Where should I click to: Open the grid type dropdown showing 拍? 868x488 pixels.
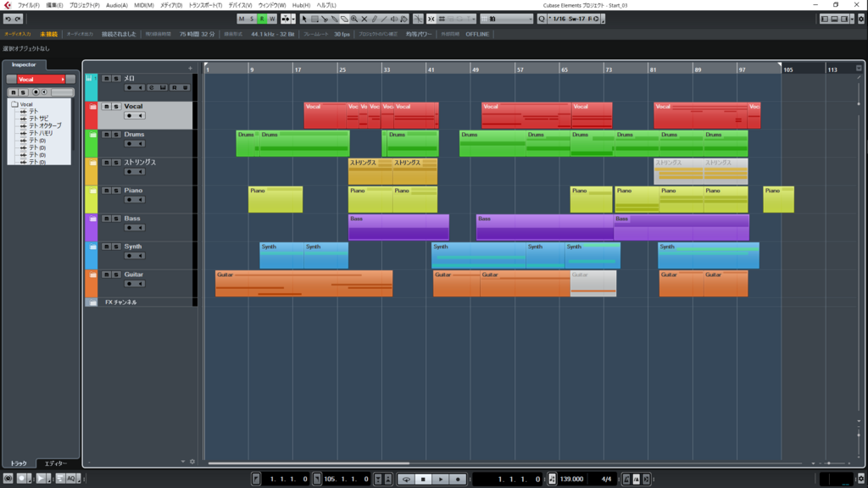click(507, 19)
